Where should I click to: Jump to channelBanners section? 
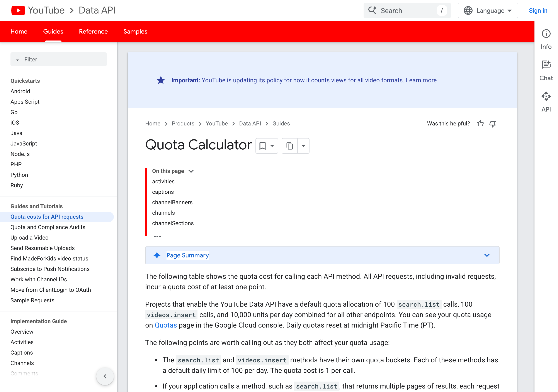click(x=172, y=202)
